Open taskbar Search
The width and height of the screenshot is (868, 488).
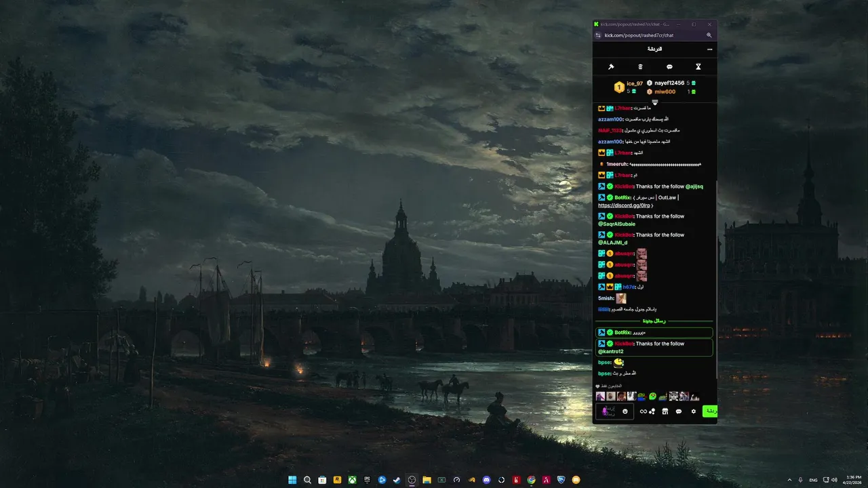[307, 480]
